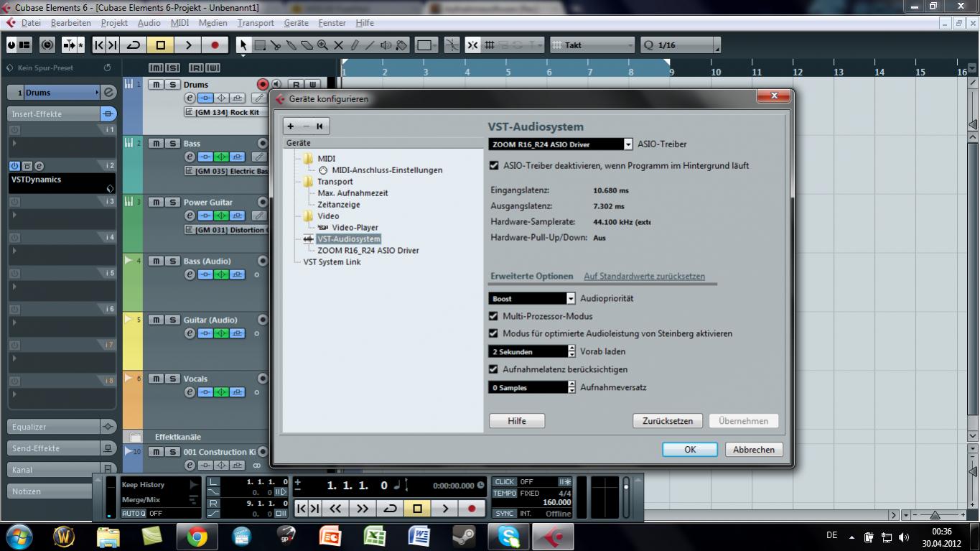Click 'Auf Standardwerte zurücksetzen' link

[x=644, y=277]
